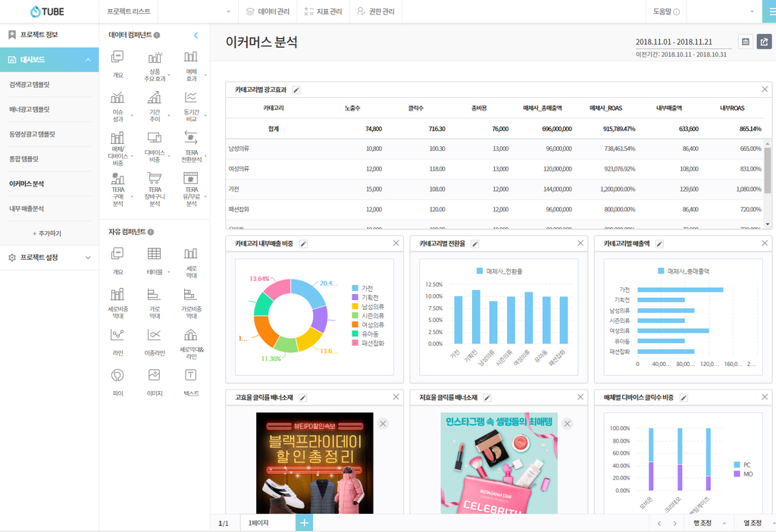Image resolution: width=776 pixels, height=532 pixels.
Task: Add the 이미지 component
Action: coord(155,383)
